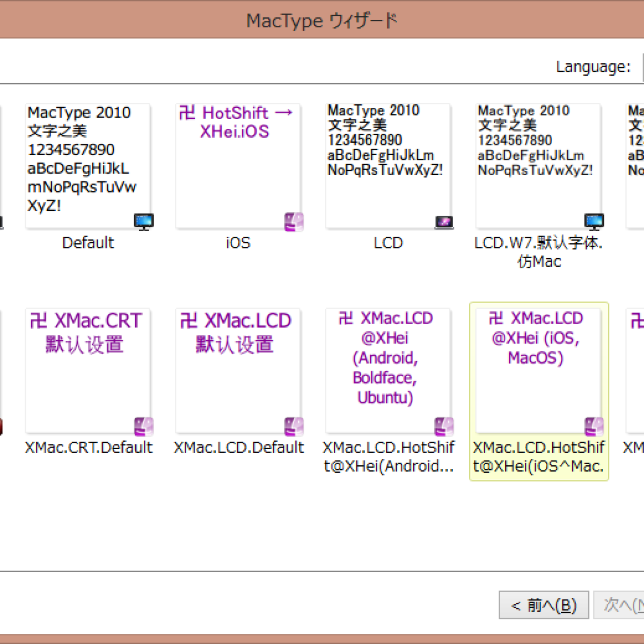Click purple icon on XMac.LCD Android Boldface preview
Viewport: 644px width, 644px height.
(444, 427)
